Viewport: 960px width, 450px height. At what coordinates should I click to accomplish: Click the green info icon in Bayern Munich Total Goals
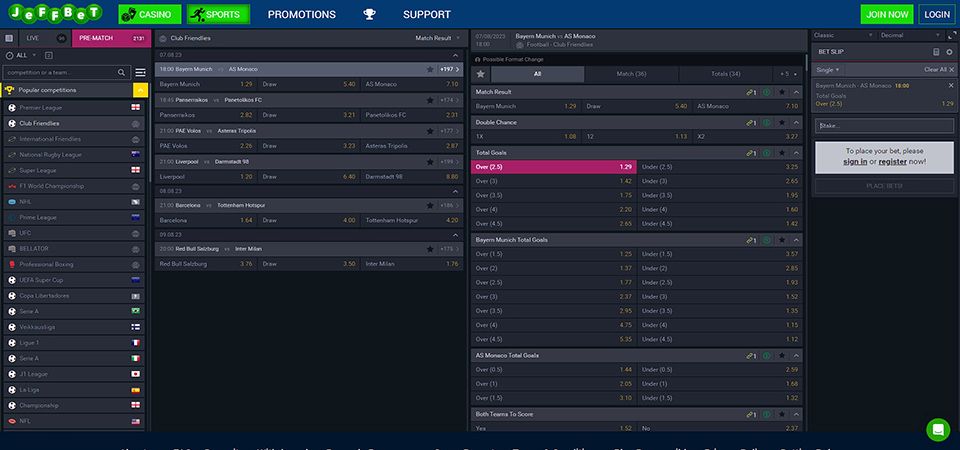pos(767,240)
